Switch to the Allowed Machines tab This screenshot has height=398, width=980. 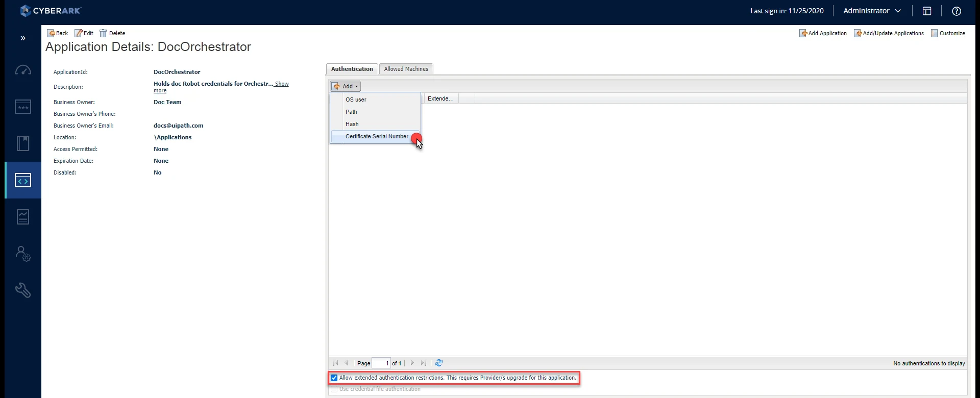(x=406, y=69)
